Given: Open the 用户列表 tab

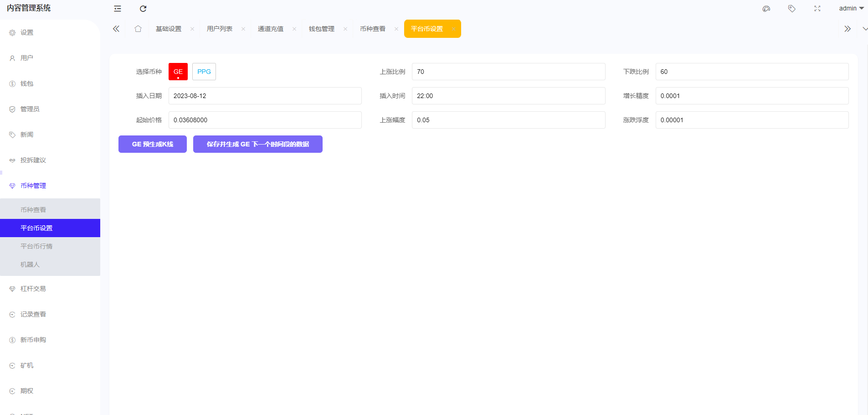Looking at the screenshot, I should (x=219, y=28).
